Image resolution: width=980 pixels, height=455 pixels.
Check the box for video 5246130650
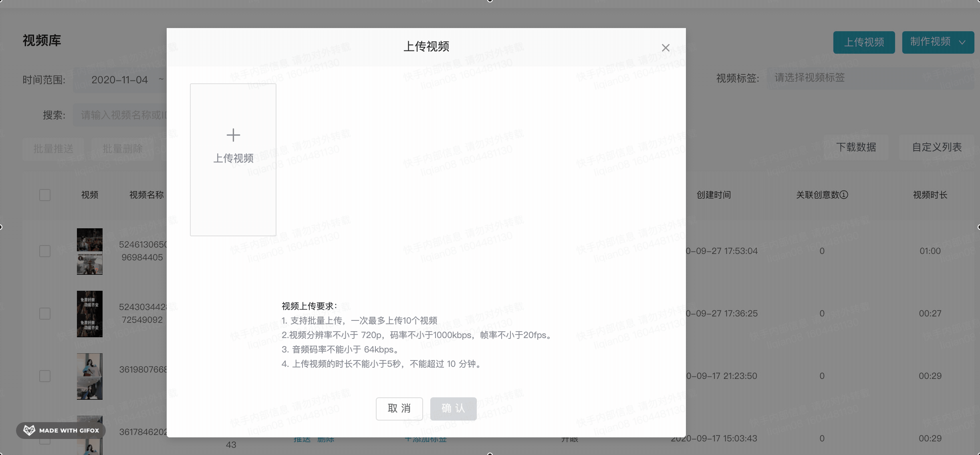pos(45,251)
